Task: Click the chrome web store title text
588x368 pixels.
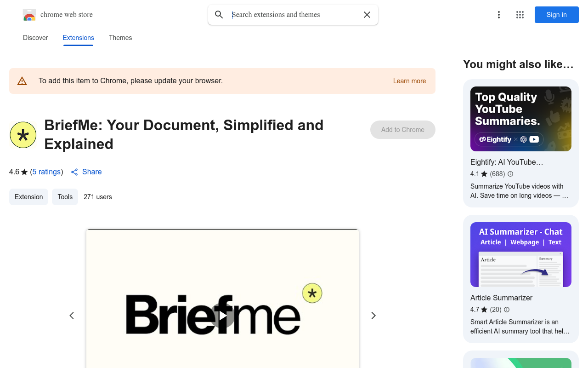Action: point(67,15)
